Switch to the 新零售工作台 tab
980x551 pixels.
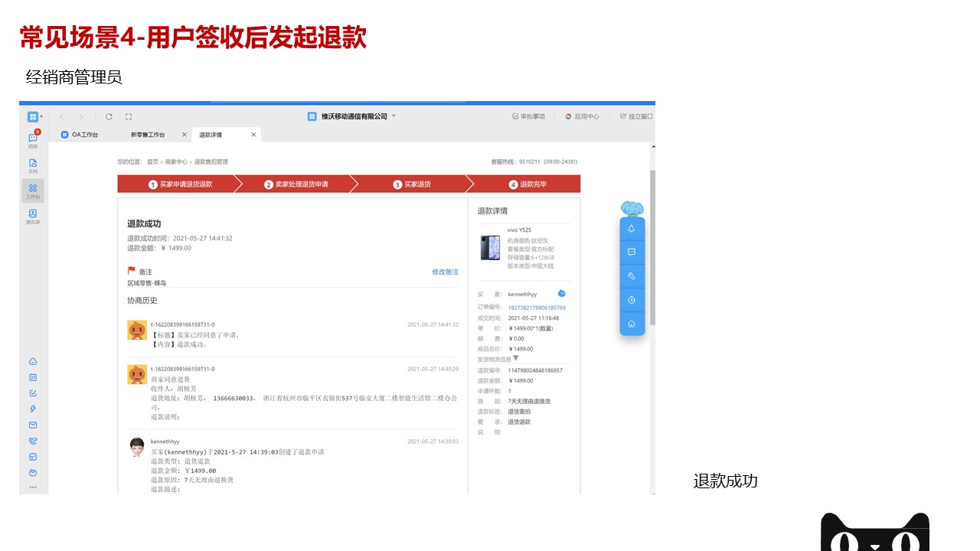pos(148,135)
